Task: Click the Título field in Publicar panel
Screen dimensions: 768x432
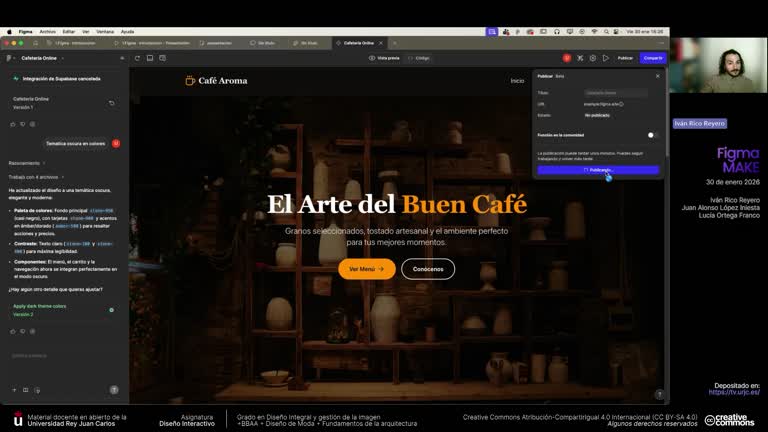Action: click(x=616, y=93)
